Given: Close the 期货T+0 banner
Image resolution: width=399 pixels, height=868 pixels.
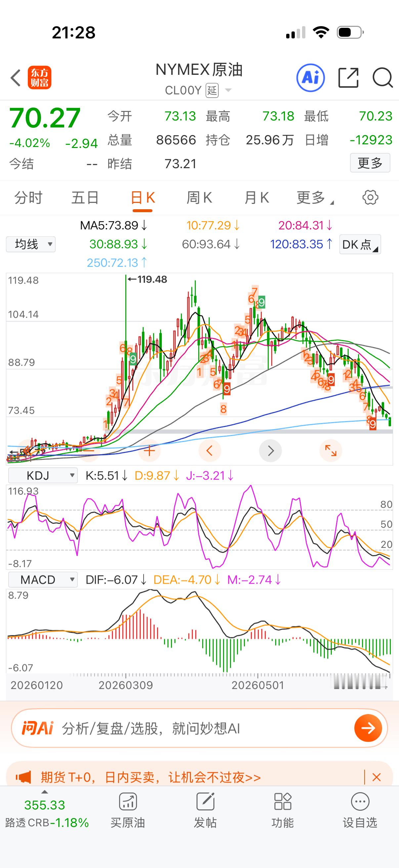Looking at the screenshot, I should click(x=377, y=778).
